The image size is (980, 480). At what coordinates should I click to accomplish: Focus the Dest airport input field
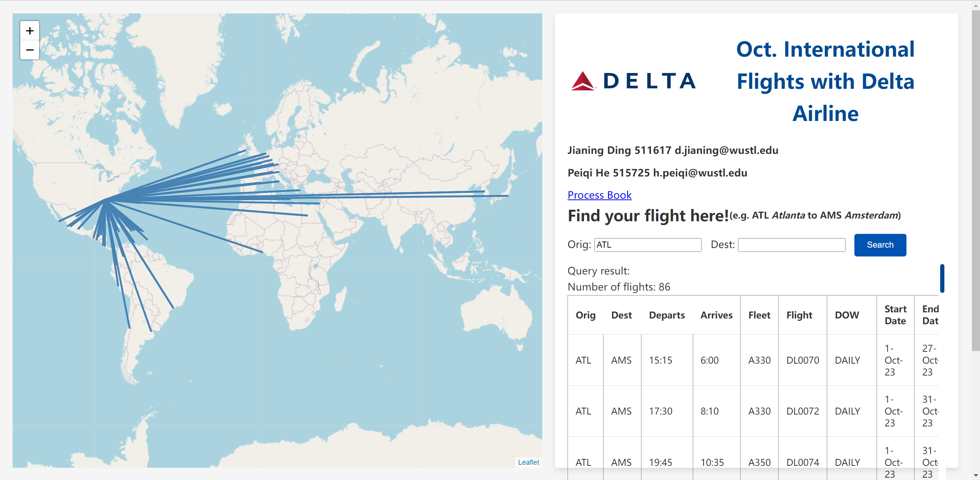791,245
